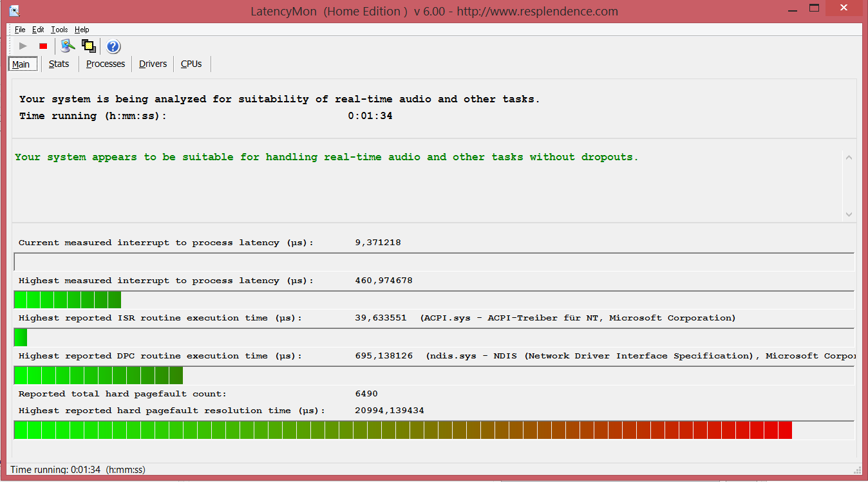Click the time running value 0:01:34
The image size is (868, 482).
[x=370, y=116]
